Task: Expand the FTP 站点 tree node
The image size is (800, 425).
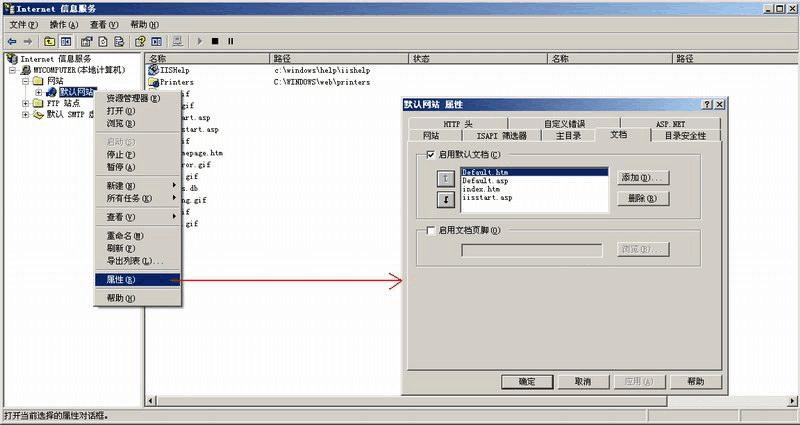Action: click(26, 103)
